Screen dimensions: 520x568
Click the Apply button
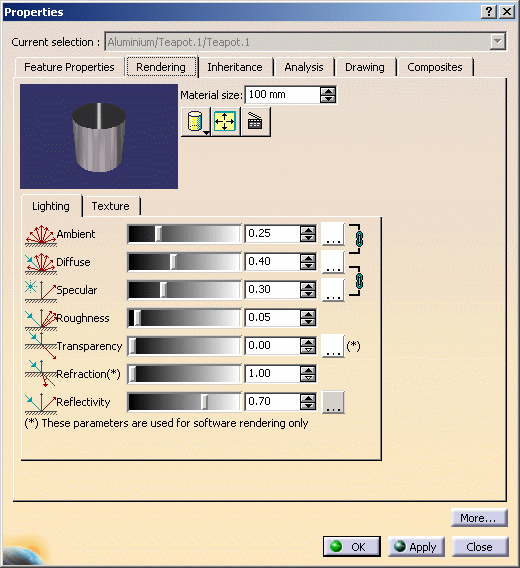pos(416,547)
